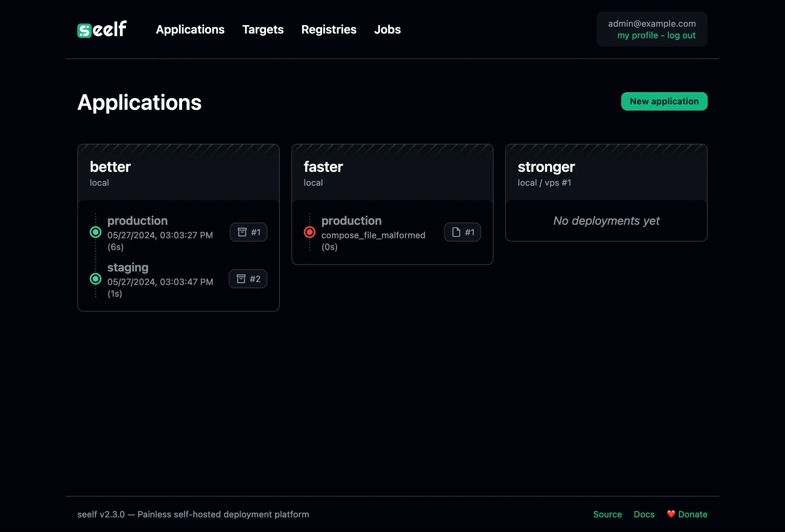The width and height of the screenshot is (785, 532).
Task: Click the Docs link in footer
Action: [644, 514]
